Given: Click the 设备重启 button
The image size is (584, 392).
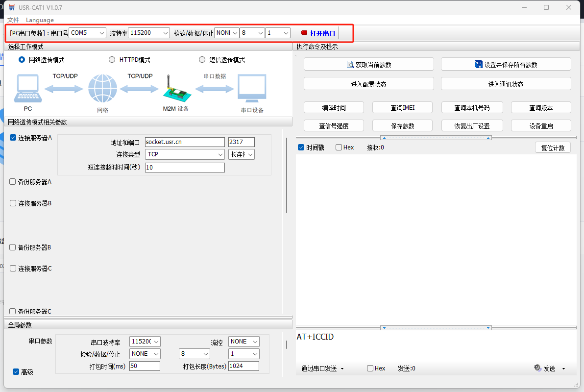Looking at the screenshot, I should 541,126.
